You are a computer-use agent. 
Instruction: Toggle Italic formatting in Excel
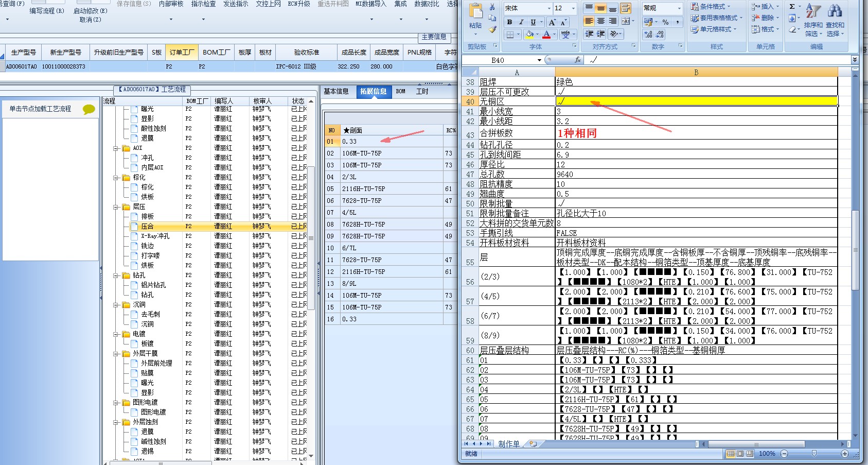tap(521, 22)
